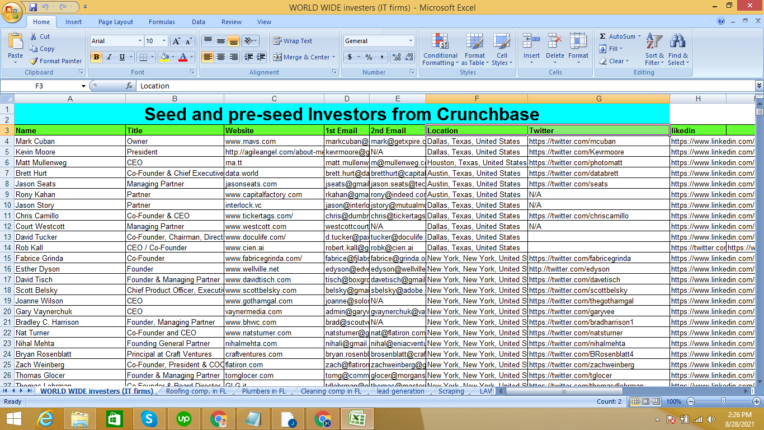Apply Percent Style format
Viewport: 764px width, 430px height.
369,57
